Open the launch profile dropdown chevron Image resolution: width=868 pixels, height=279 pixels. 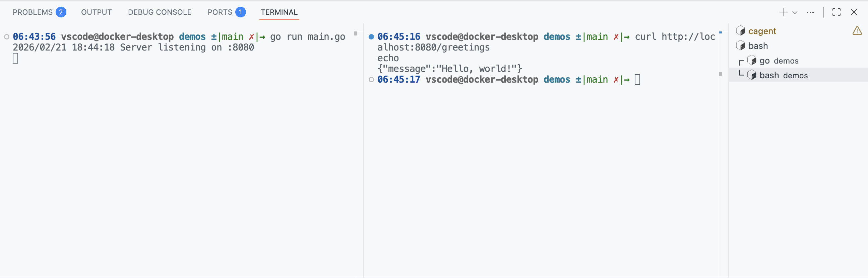(x=795, y=12)
